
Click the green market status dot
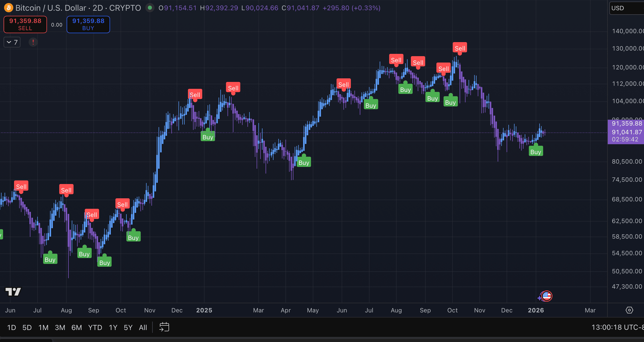150,8
